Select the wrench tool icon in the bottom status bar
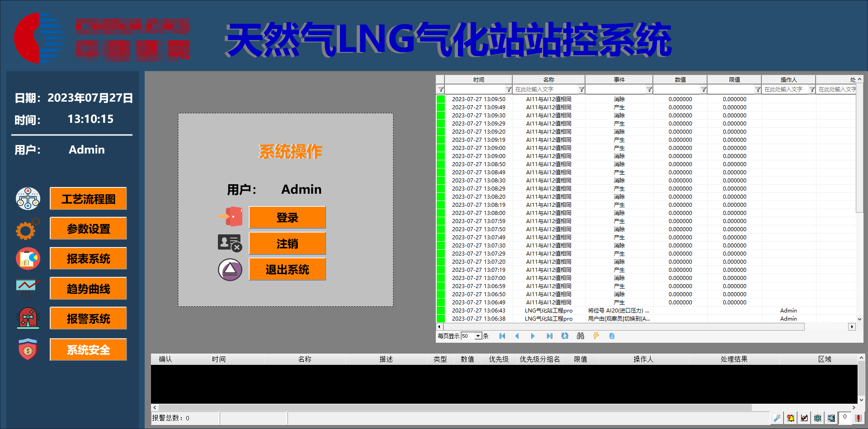 coord(778,418)
